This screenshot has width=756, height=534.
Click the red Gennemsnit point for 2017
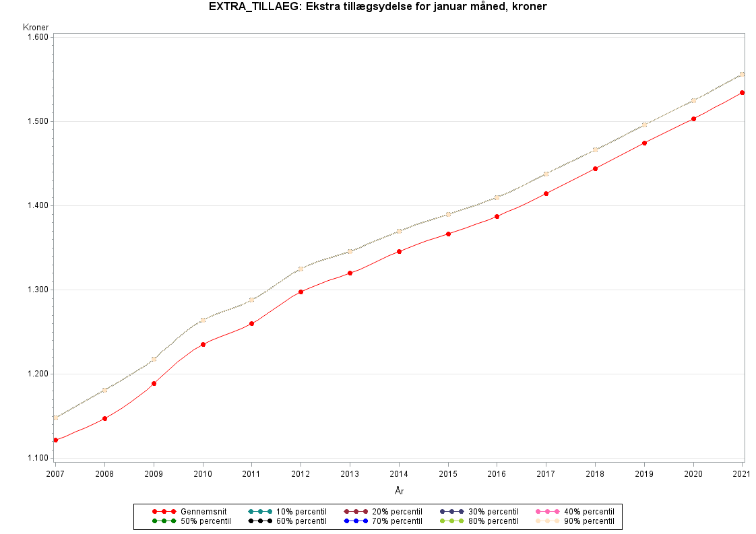tap(546, 193)
